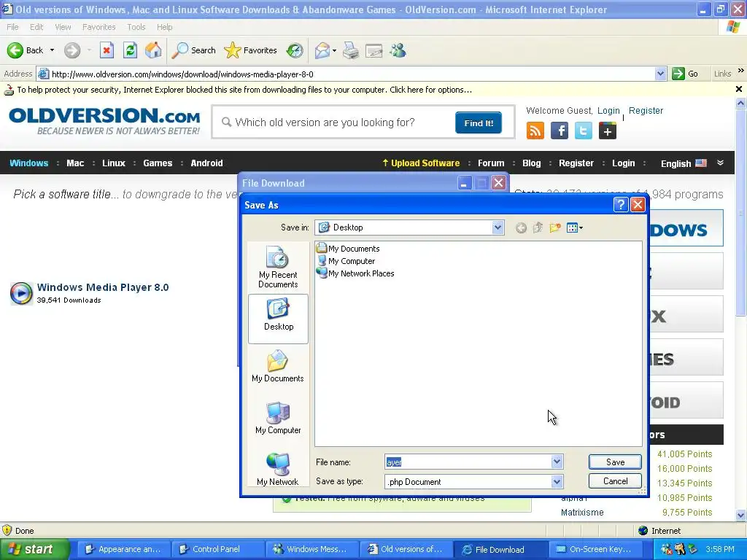Open the Favorites menu
747x560 pixels.
[x=98, y=27]
